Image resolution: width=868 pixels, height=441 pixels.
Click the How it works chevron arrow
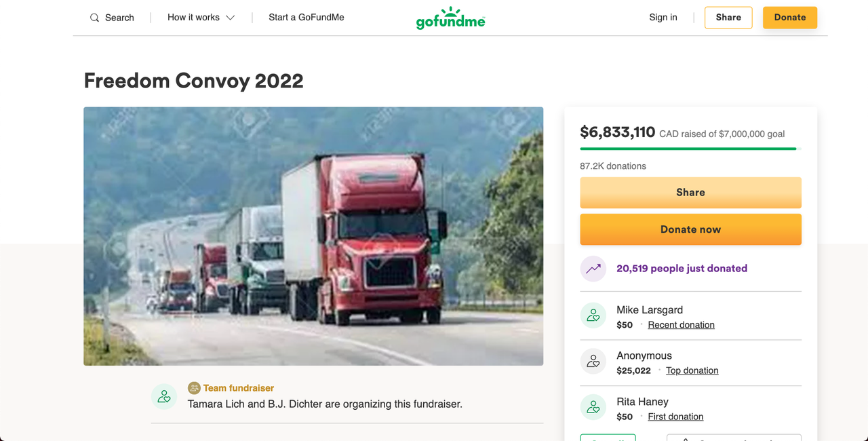pyautogui.click(x=231, y=18)
